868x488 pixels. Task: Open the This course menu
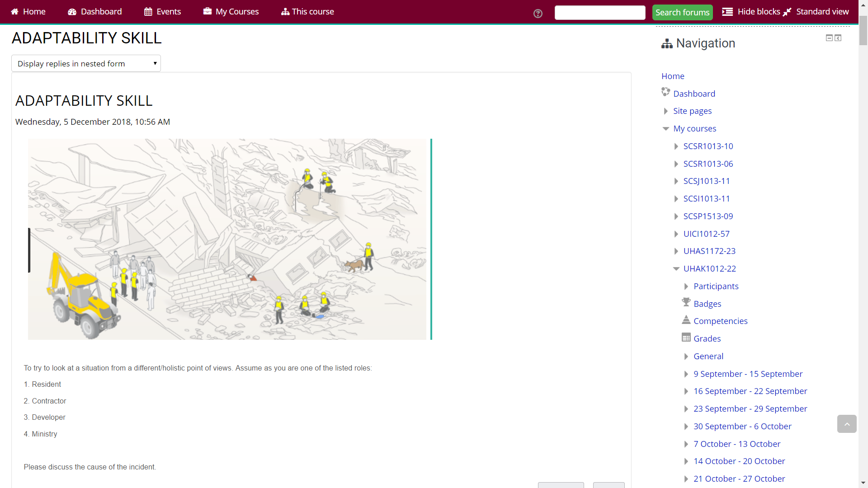(x=307, y=12)
